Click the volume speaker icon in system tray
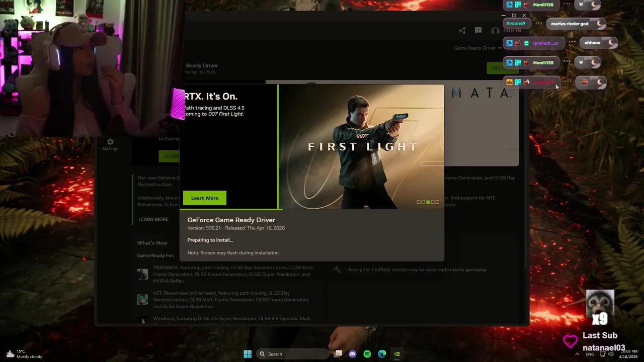Viewport: 644px width, 362px height. (611, 354)
